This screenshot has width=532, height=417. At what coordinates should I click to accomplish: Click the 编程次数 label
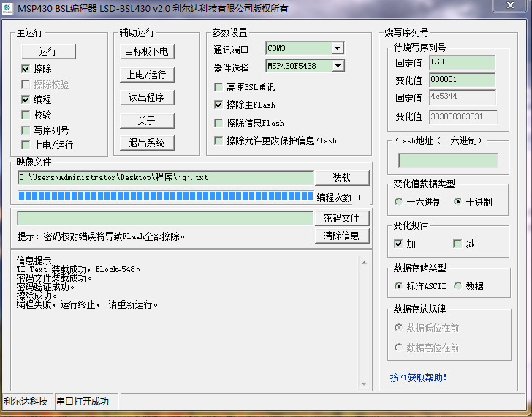pyautogui.click(x=335, y=198)
